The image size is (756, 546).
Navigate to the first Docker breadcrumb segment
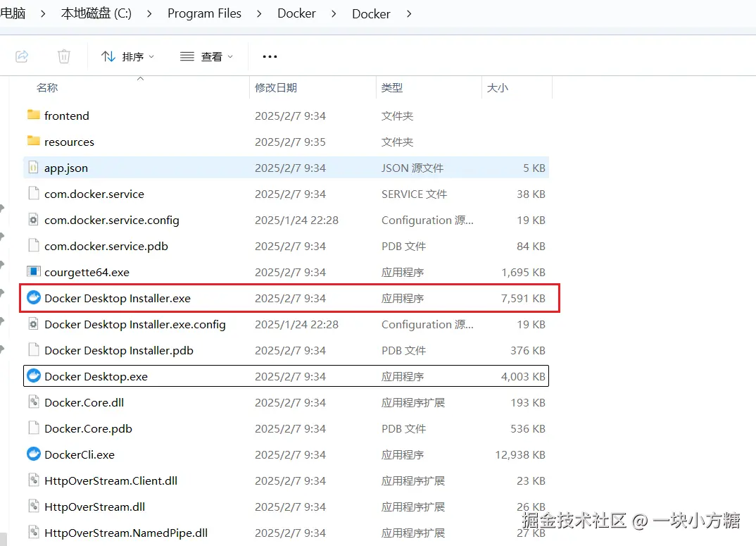point(296,13)
